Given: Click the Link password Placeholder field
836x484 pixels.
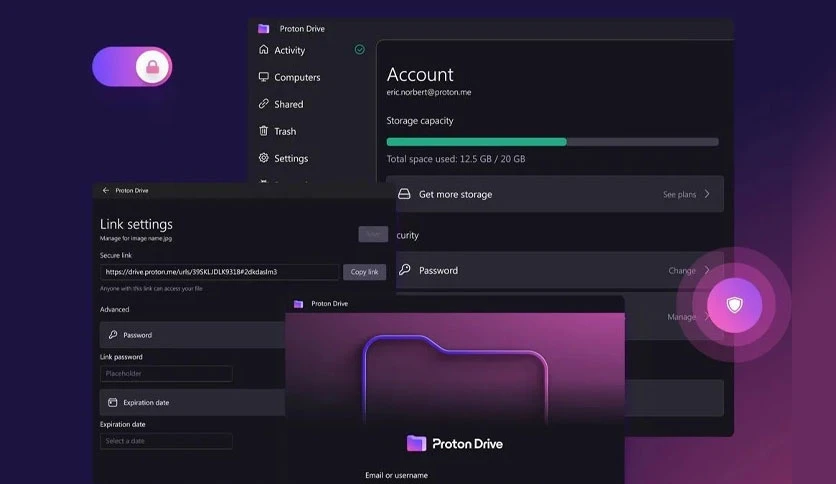Looking at the screenshot, I should tap(166, 374).
